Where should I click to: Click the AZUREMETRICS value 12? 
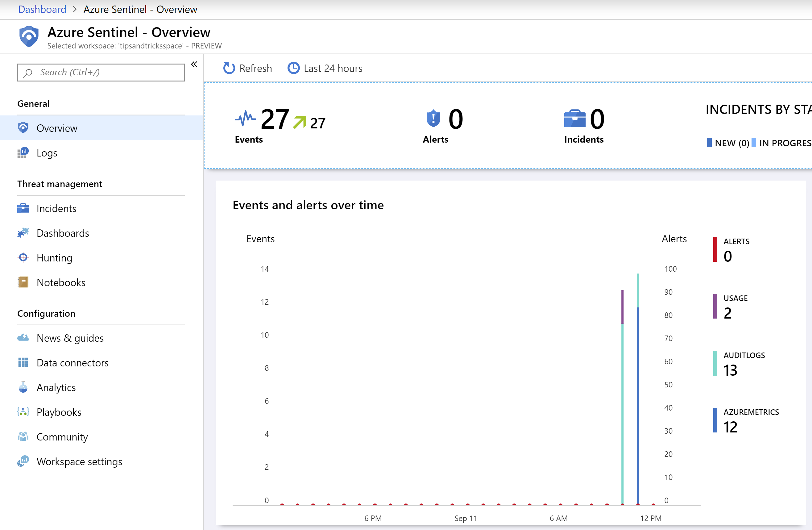point(731,427)
